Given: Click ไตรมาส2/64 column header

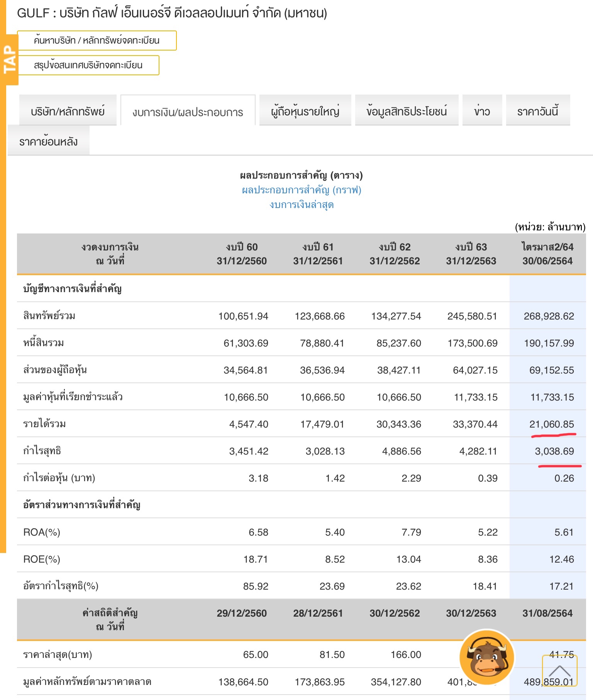Looking at the screenshot, I should 547,254.
